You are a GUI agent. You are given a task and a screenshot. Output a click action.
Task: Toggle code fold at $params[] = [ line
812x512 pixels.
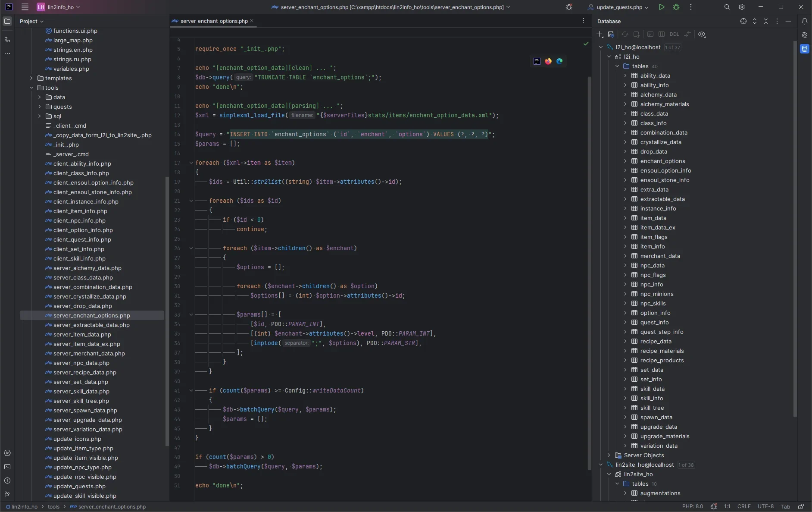click(191, 315)
